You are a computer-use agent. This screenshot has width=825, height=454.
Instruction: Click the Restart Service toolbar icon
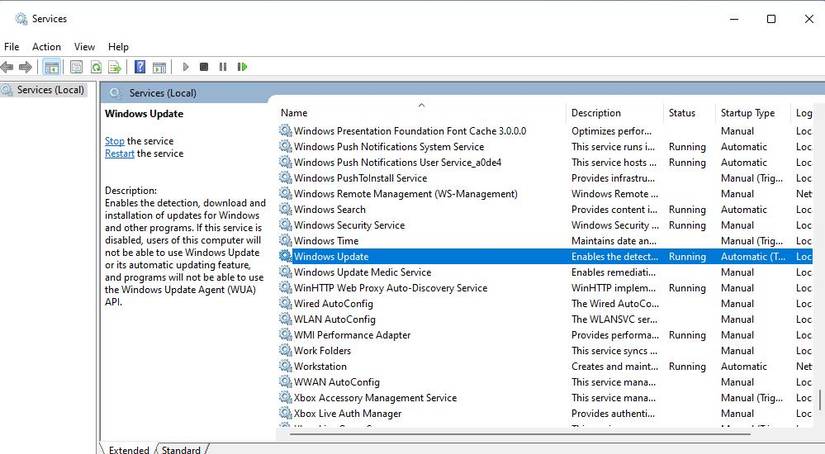click(x=242, y=67)
